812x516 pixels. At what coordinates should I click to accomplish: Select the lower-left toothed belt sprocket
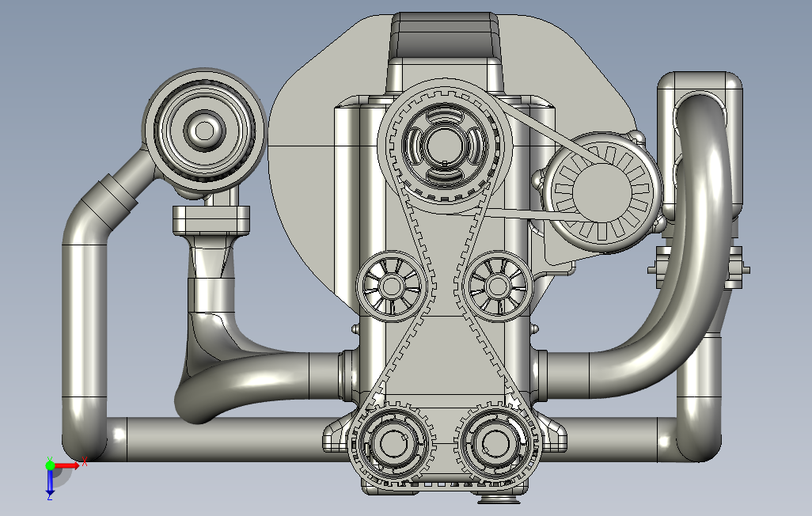[x=393, y=443]
